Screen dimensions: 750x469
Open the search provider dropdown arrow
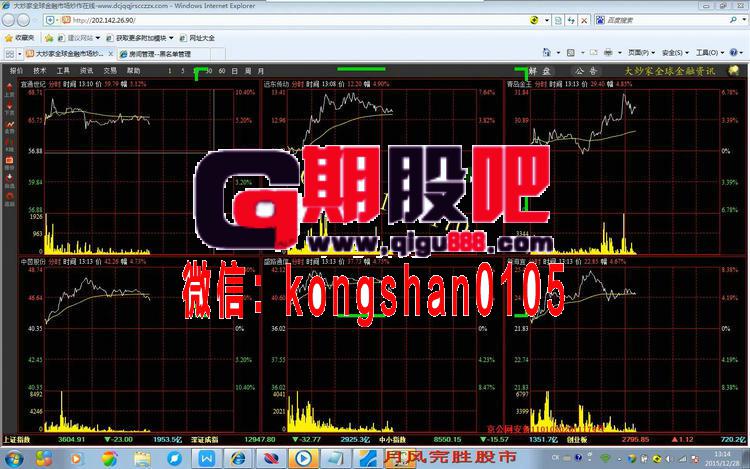[744, 20]
